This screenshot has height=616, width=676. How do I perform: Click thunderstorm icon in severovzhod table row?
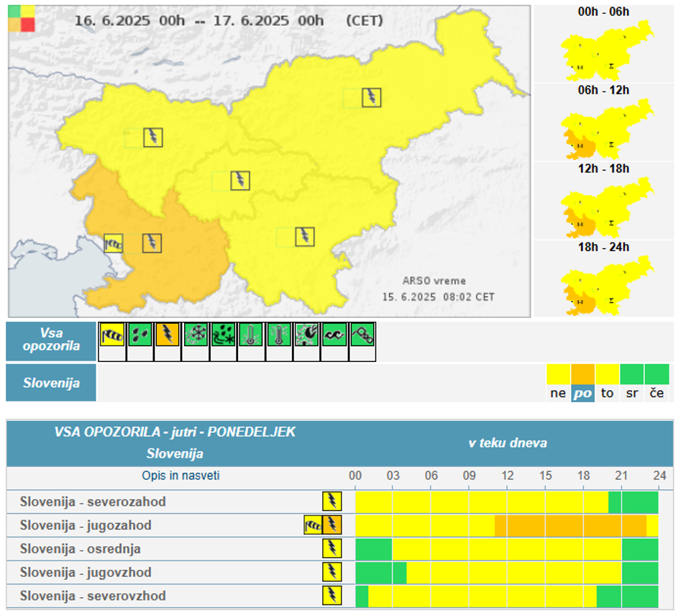click(x=332, y=596)
